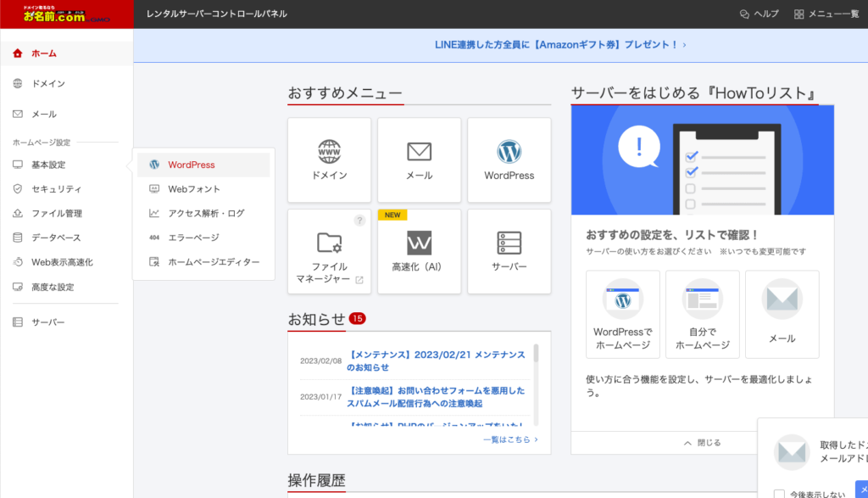
Task: Click the chart icon beside アクセス解析・ログ
Action: point(154,213)
